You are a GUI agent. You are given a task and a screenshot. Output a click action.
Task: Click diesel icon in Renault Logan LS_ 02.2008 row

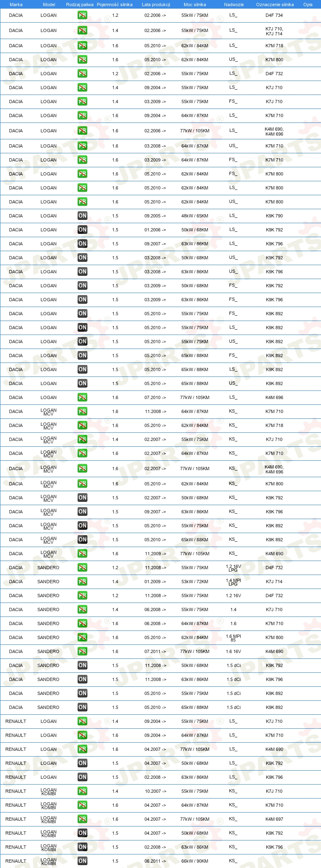click(x=83, y=777)
